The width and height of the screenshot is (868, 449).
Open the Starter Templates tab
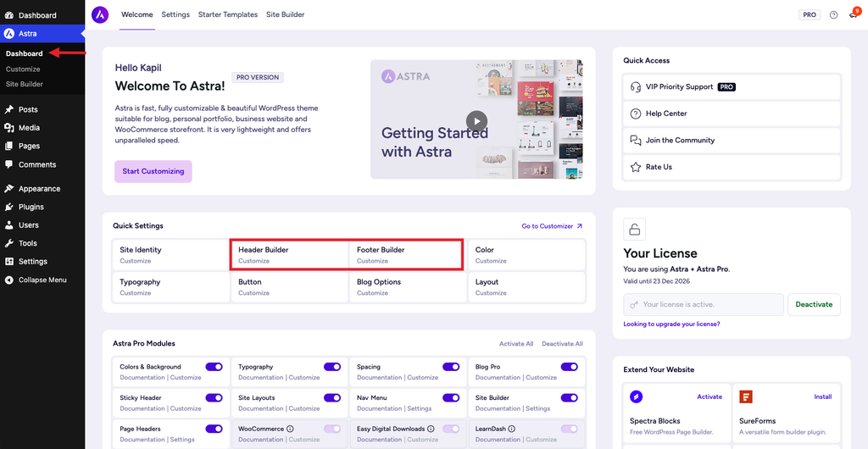(x=228, y=14)
